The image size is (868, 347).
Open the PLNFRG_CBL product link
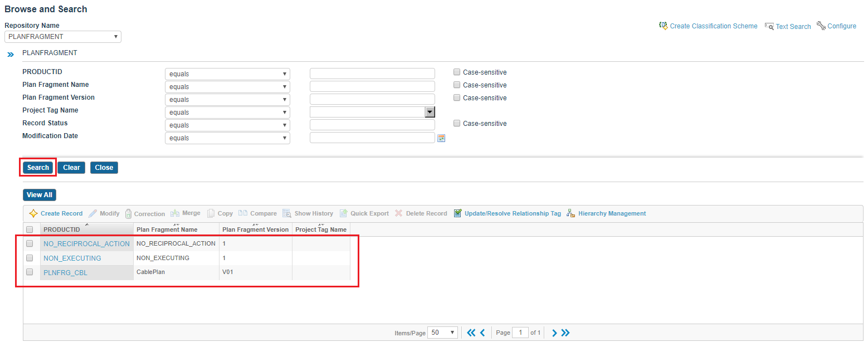coord(66,273)
